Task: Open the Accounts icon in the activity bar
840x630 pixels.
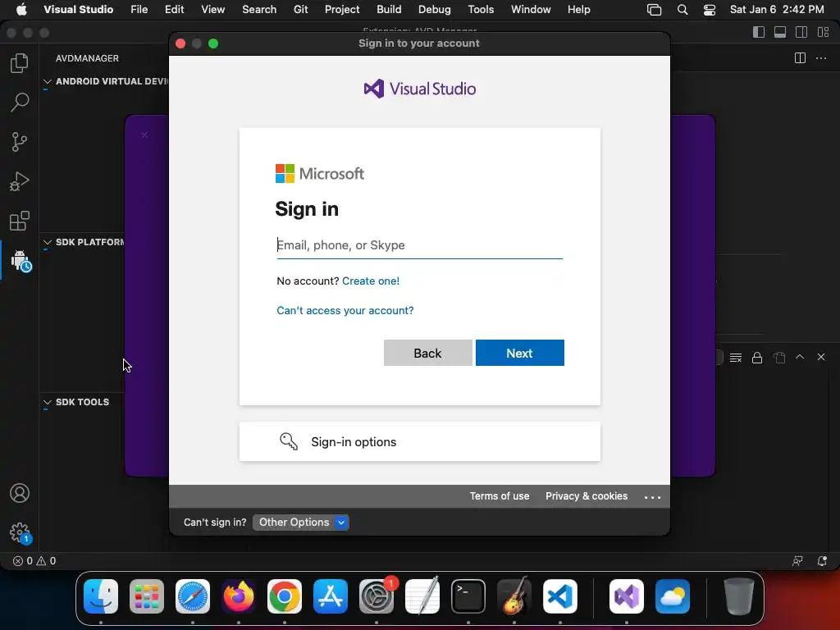Action: click(20, 493)
